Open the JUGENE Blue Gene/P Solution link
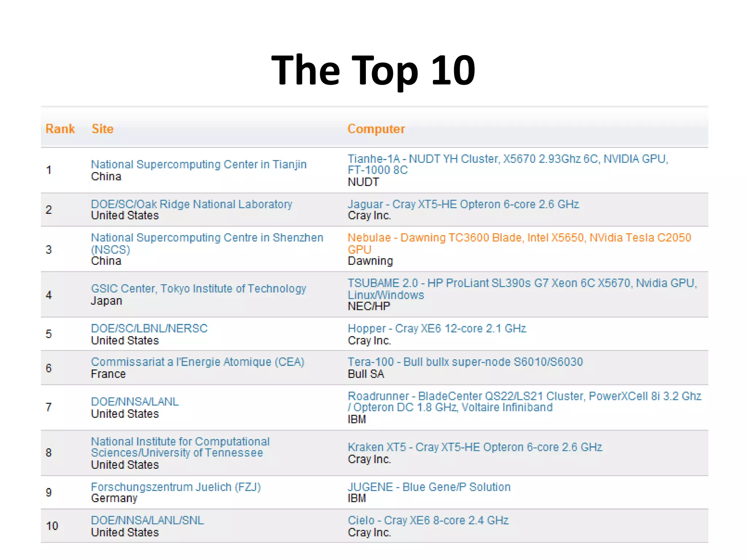The height and width of the screenshot is (560, 747). coord(429,487)
